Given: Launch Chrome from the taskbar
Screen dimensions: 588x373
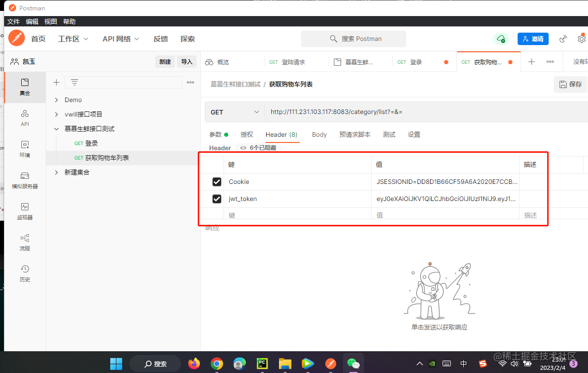Looking at the screenshot, I should (217, 364).
